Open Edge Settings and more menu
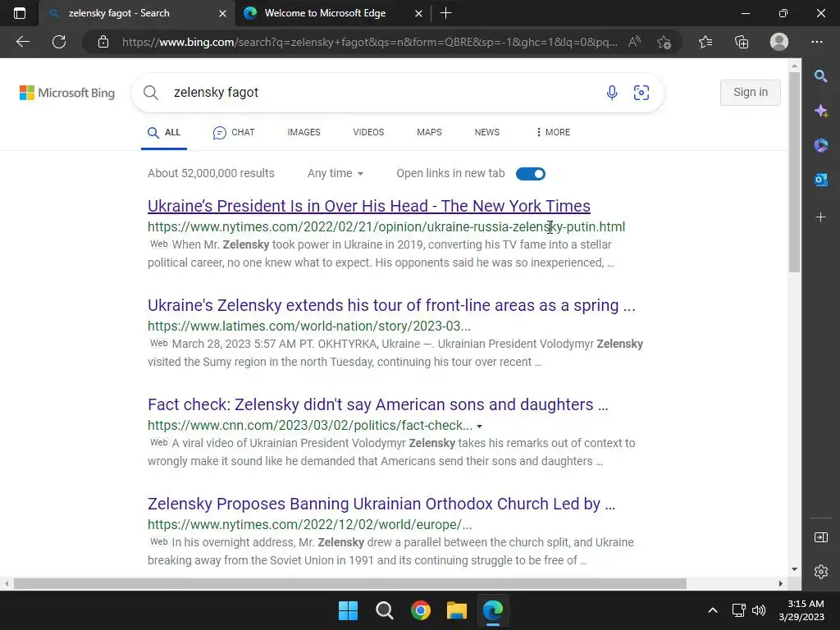This screenshot has width=840, height=630. click(x=817, y=42)
